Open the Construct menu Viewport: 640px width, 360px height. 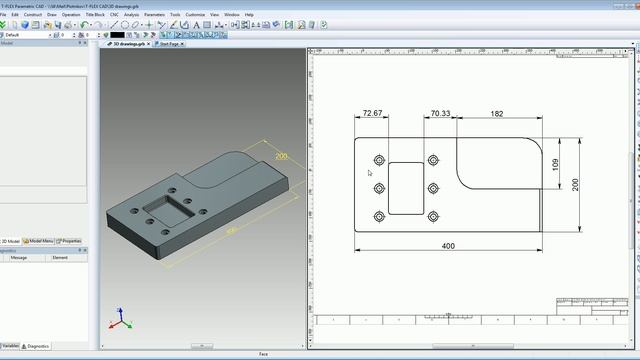point(33,15)
